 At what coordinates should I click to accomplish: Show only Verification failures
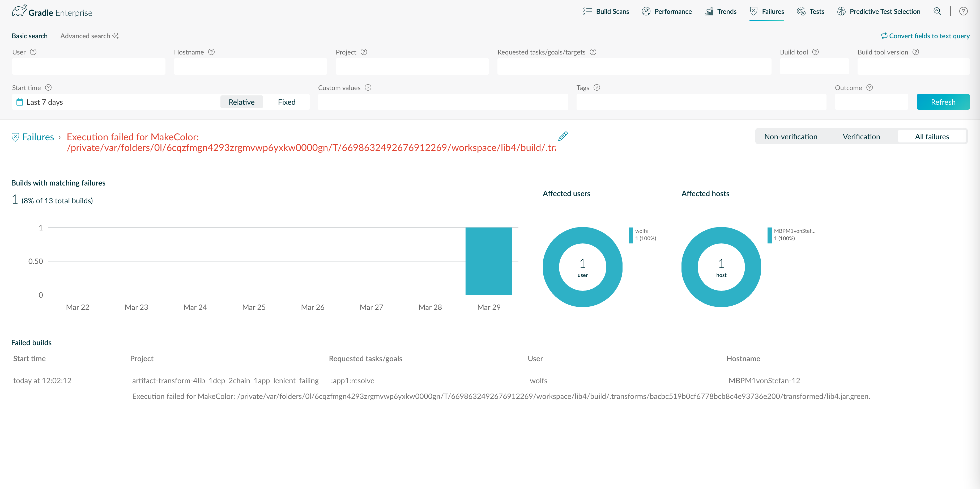click(861, 137)
